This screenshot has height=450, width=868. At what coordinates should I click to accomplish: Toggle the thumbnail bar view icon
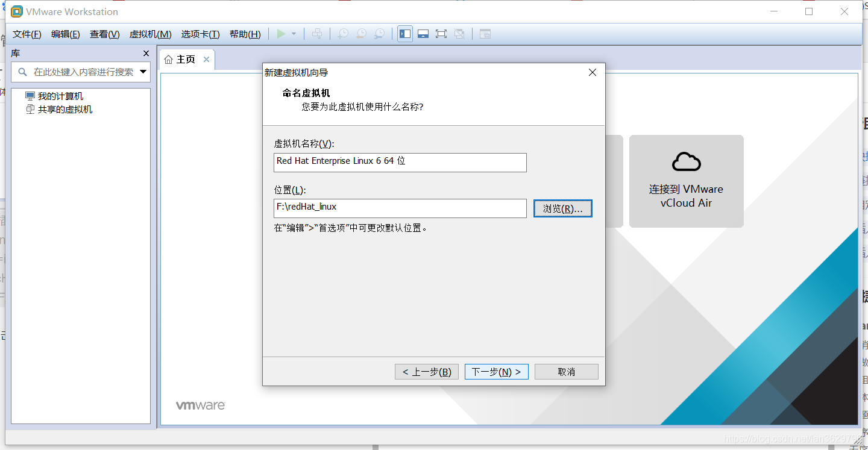tap(423, 34)
